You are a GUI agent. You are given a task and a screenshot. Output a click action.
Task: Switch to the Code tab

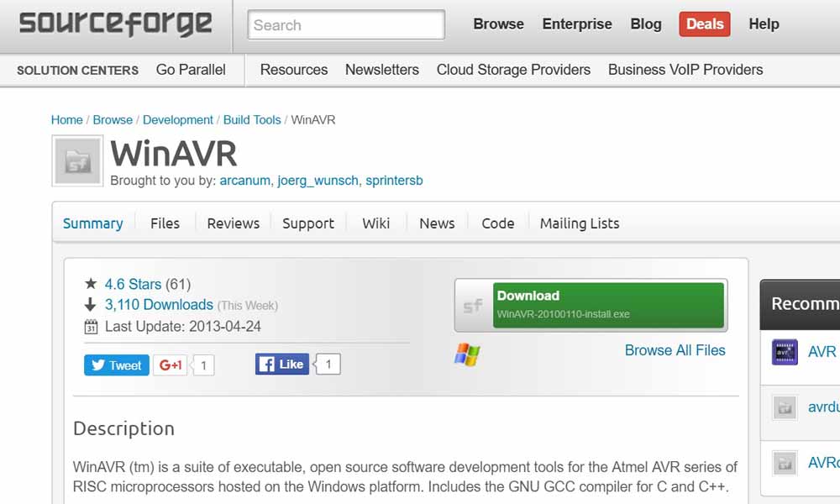(497, 223)
